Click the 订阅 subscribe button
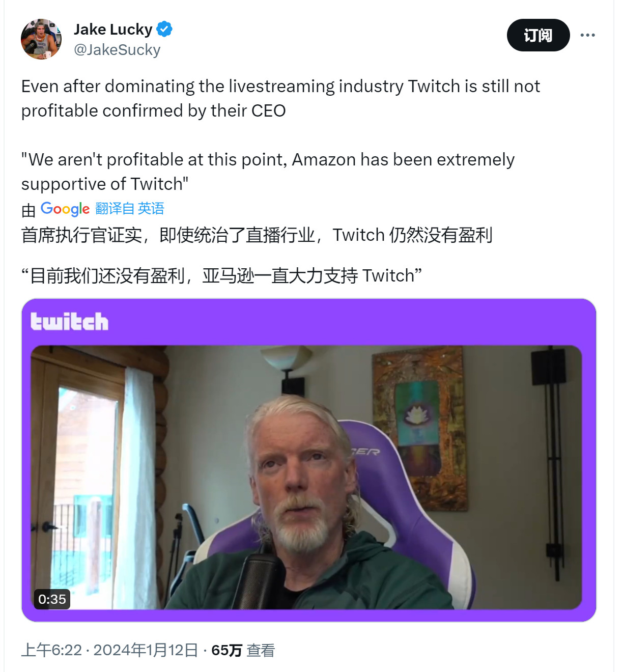The image size is (623, 672). [x=538, y=35]
